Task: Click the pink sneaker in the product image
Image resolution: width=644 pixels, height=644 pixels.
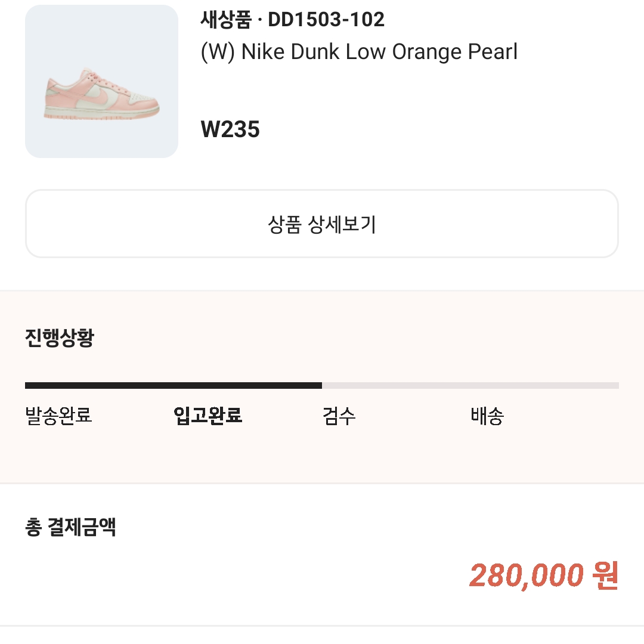Action: 101,95
